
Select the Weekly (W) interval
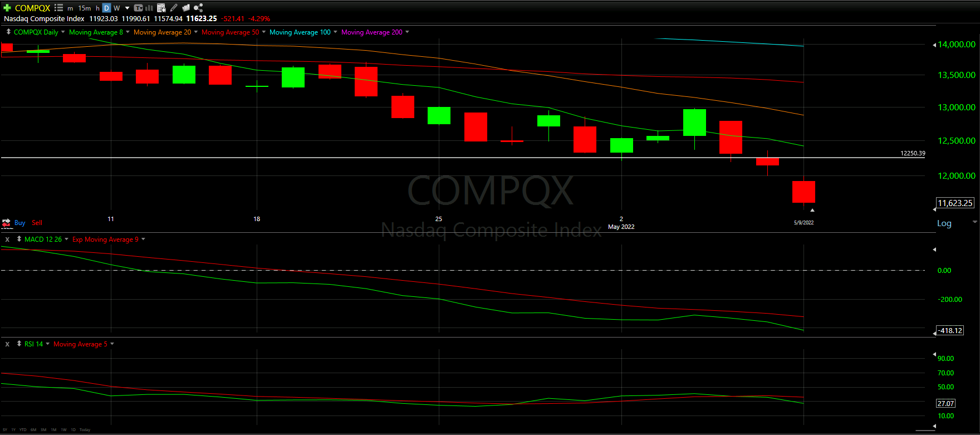tap(117, 8)
